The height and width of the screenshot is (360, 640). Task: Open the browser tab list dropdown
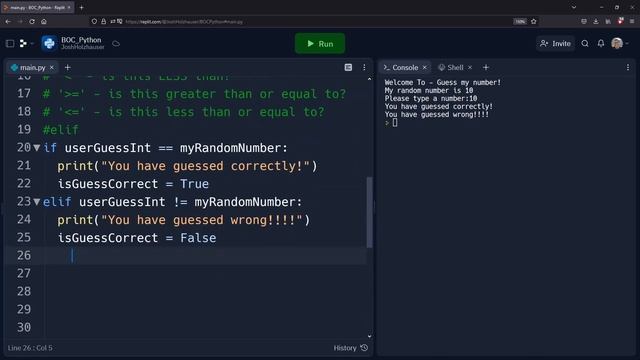tap(574, 7)
